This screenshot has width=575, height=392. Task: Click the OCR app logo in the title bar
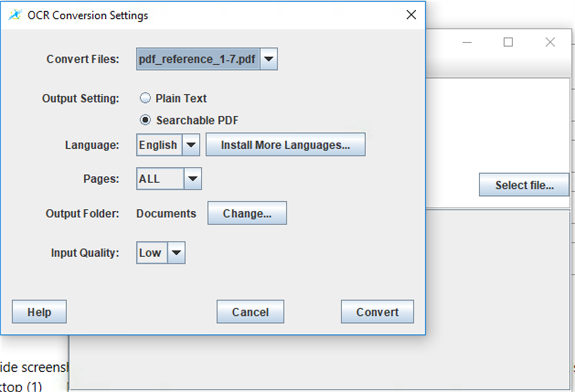pos(15,15)
